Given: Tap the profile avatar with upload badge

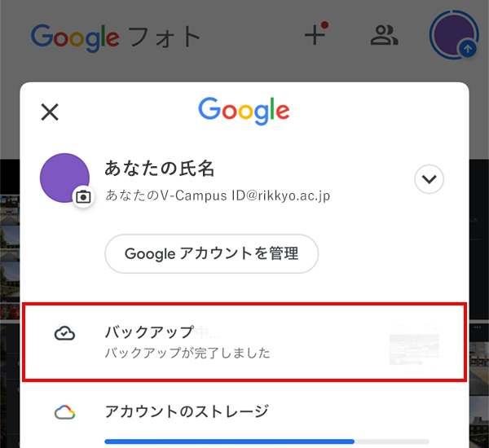Looking at the screenshot, I should pyautogui.click(x=454, y=35).
